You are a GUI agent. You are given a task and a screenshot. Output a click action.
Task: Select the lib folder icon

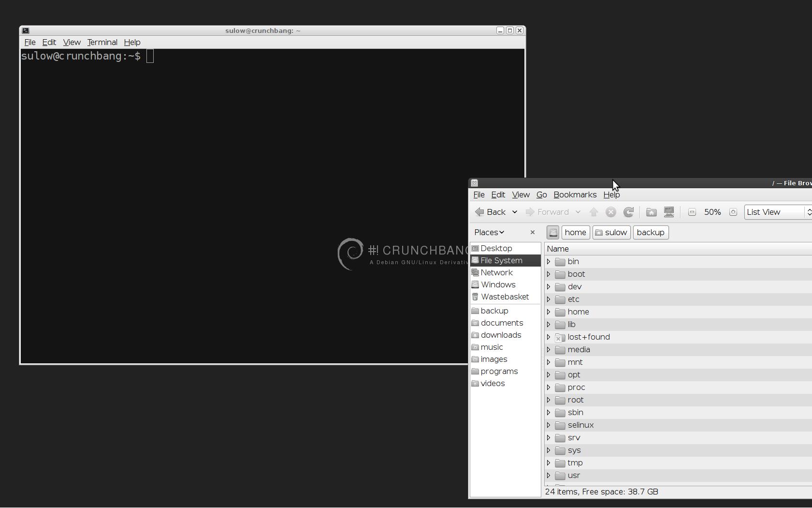coord(560,325)
